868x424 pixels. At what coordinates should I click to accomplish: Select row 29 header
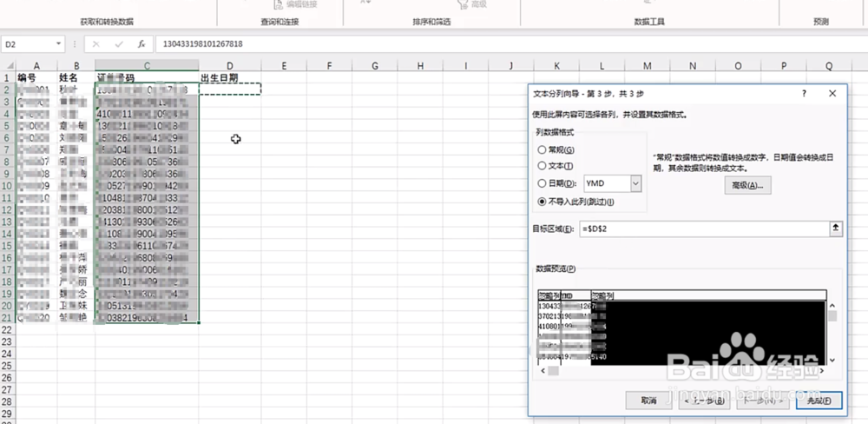[8, 414]
